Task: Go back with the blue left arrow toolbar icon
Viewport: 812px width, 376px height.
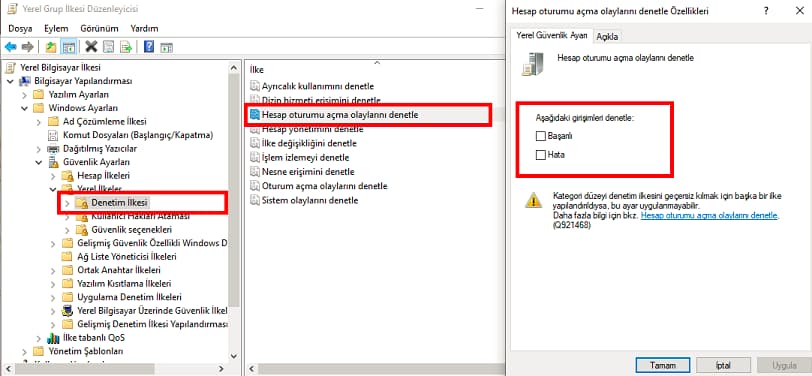Action: pos(10,47)
